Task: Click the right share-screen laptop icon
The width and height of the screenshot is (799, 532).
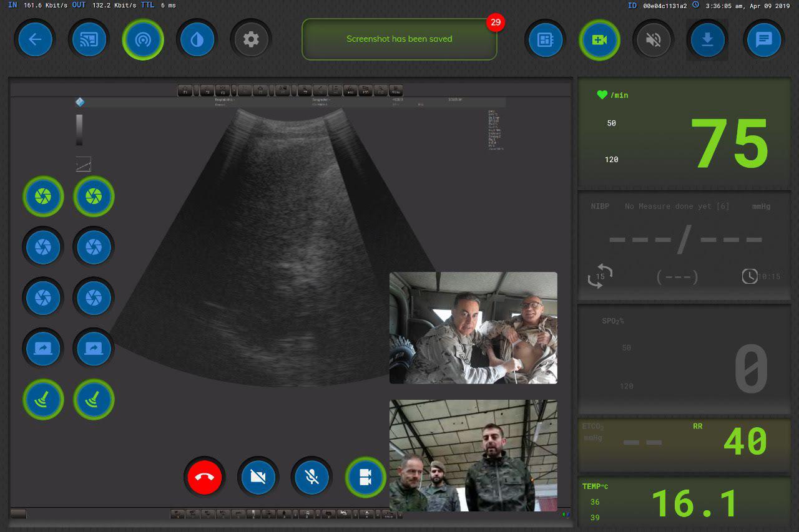Action: [x=94, y=348]
